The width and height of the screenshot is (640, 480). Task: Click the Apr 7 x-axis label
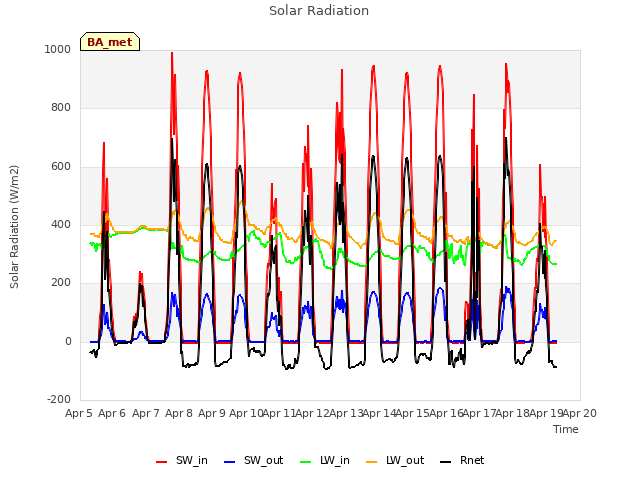pos(146,413)
